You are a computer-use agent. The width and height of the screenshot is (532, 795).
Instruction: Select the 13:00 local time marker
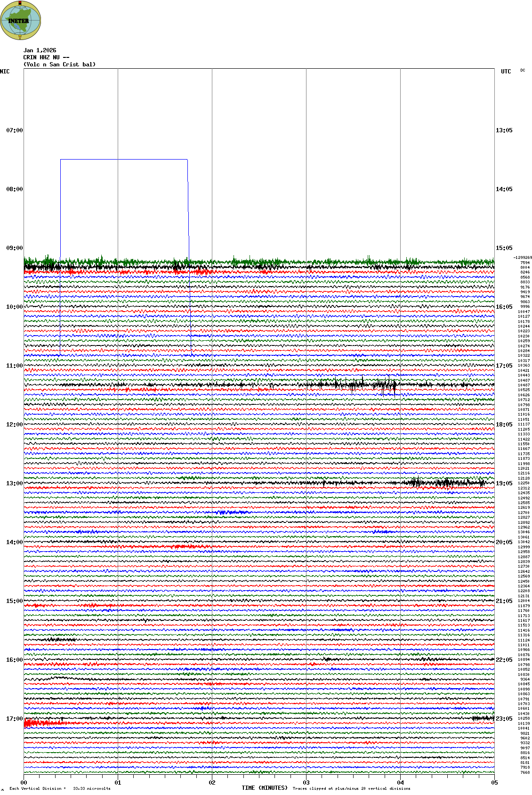[x=14, y=483]
